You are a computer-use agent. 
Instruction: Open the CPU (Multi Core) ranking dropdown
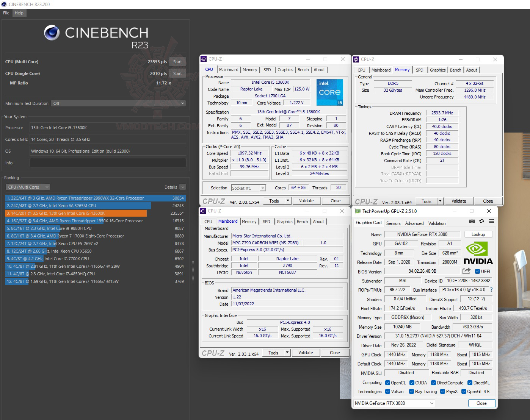[x=28, y=187]
